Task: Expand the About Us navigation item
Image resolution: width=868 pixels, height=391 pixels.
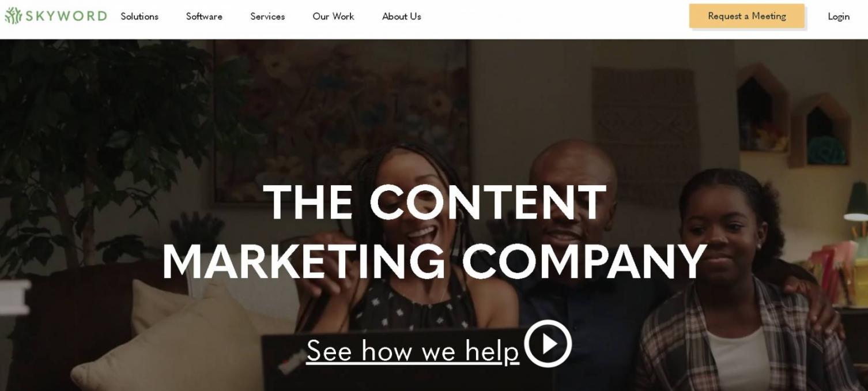Action: 402,17
